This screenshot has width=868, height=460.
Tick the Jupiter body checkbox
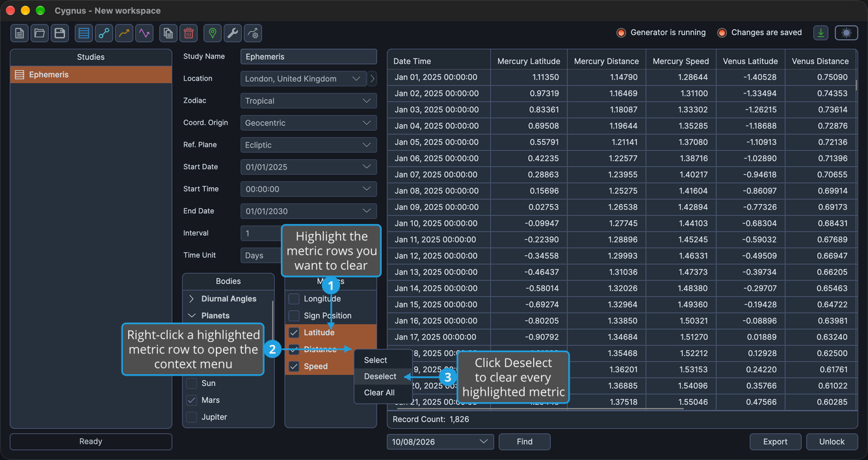pyautogui.click(x=192, y=417)
